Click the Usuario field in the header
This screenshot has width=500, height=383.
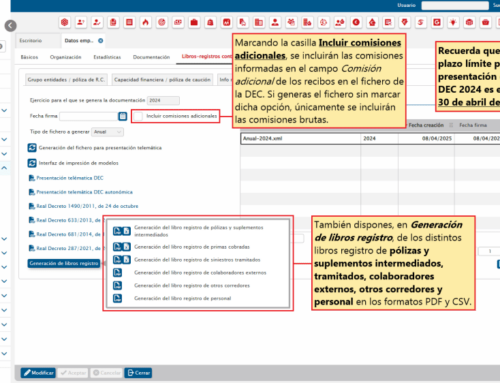point(455,5)
